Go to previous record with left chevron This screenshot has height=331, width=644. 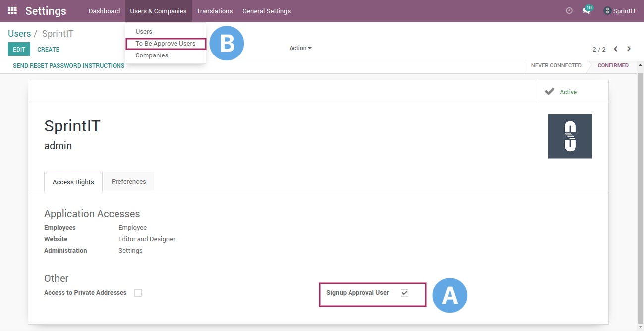pyautogui.click(x=615, y=49)
